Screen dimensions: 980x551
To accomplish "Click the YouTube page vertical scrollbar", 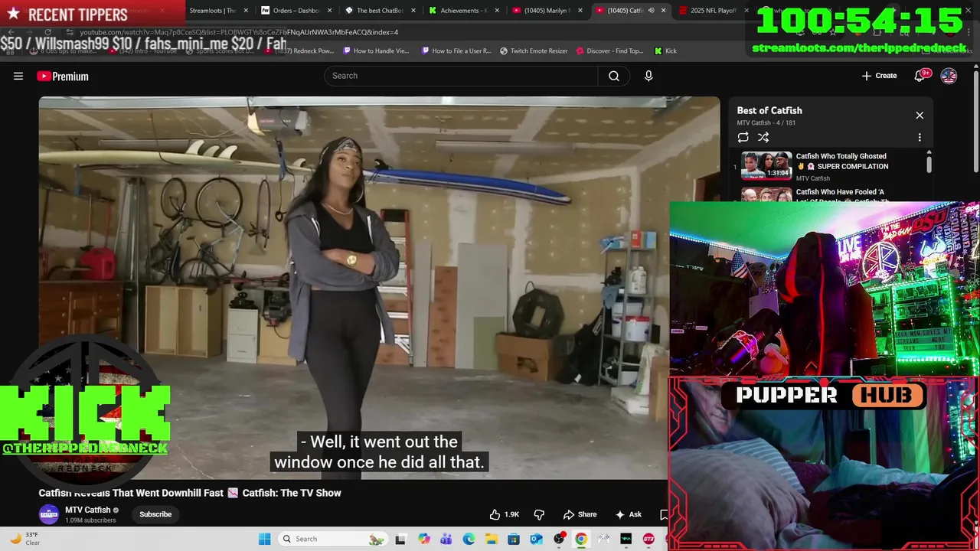I will pos(976,122).
